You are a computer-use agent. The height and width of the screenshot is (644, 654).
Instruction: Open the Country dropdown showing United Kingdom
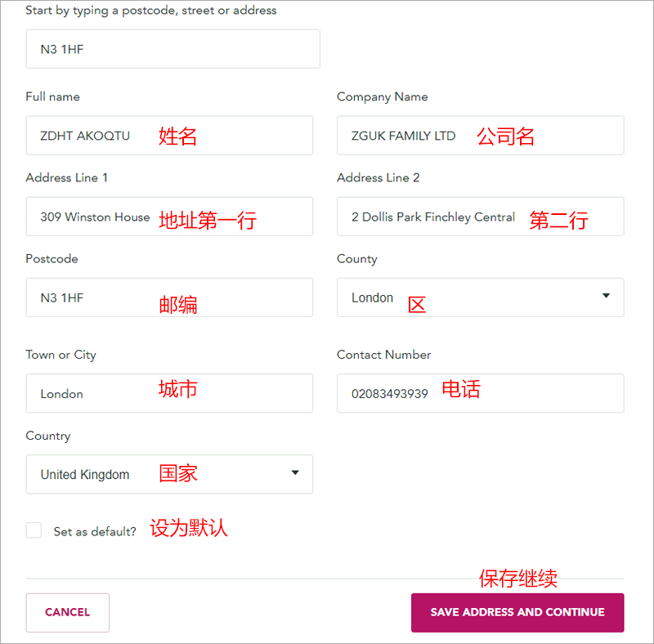tap(169, 474)
